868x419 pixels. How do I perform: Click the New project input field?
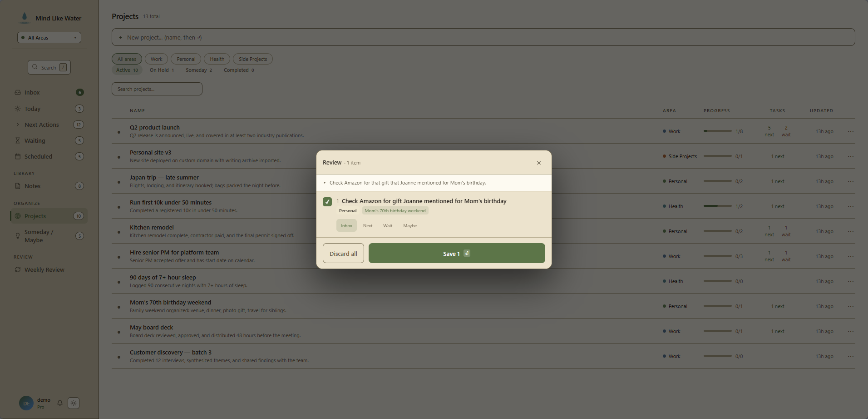(483, 37)
